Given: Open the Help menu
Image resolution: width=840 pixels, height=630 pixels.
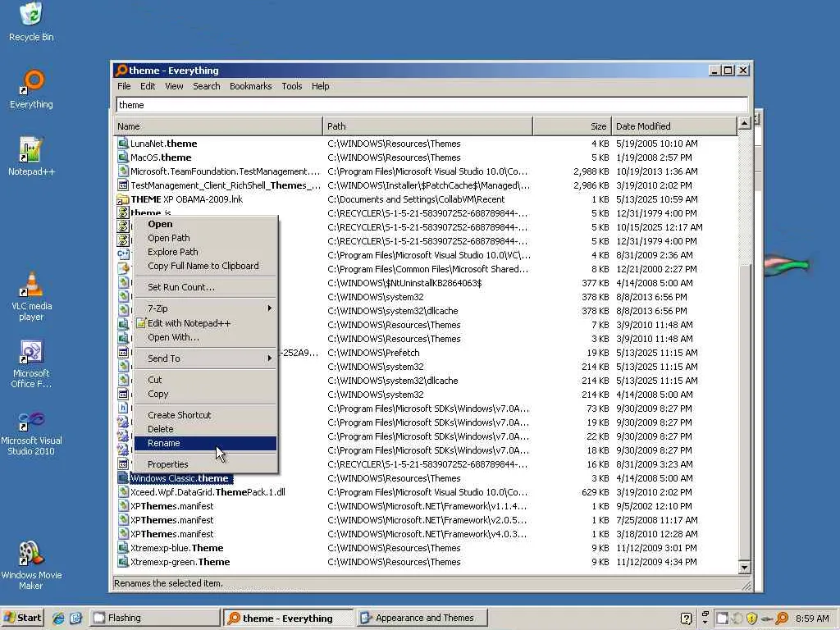Looking at the screenshot, I should [x=321, y=86].
